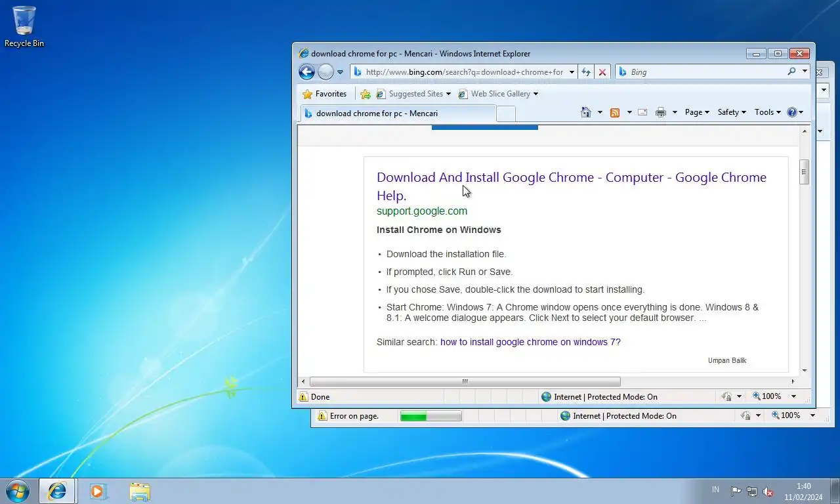Open the recent pages dropdown arrow
The width and height of the screenshot is (840, 504).
[x=340, y=72]
